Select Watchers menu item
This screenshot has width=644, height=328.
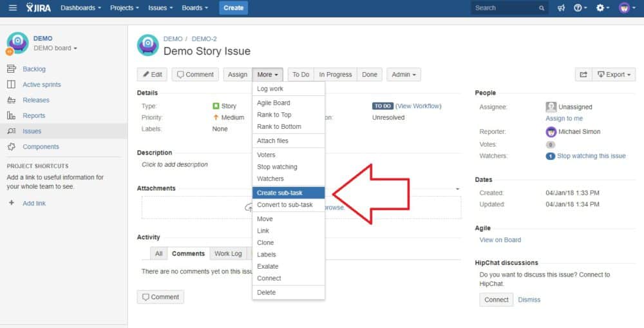(x=289, y=178)
